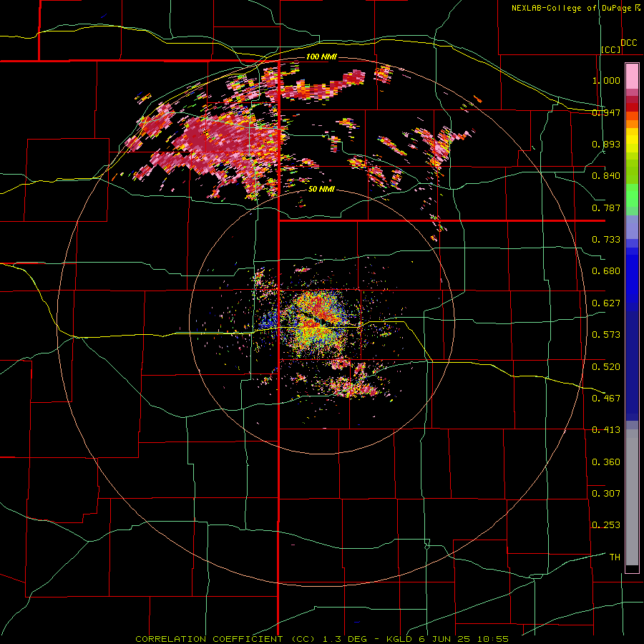Click the [CC] product label

611,49
